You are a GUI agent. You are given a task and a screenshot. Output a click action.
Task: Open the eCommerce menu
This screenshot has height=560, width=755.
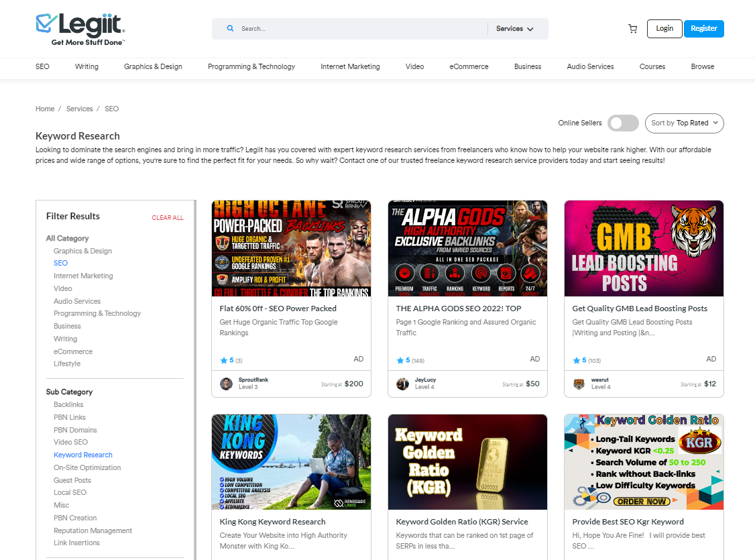click(469, 66)
